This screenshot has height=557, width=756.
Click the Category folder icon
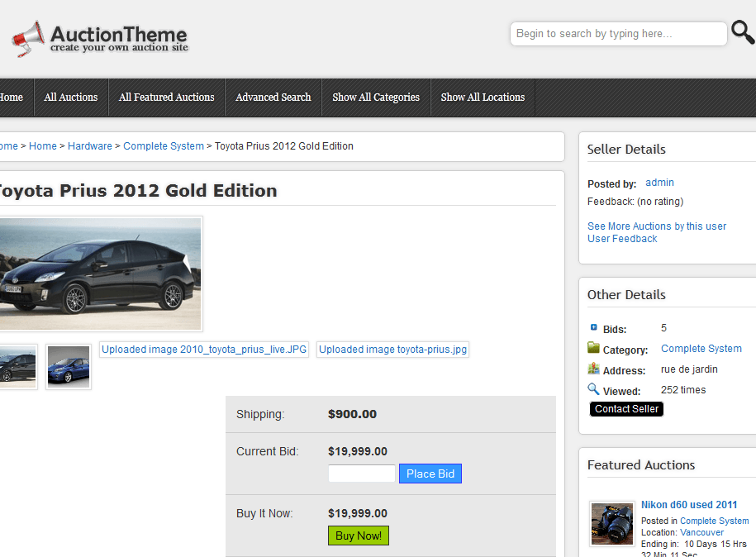[x=593, y=347]
